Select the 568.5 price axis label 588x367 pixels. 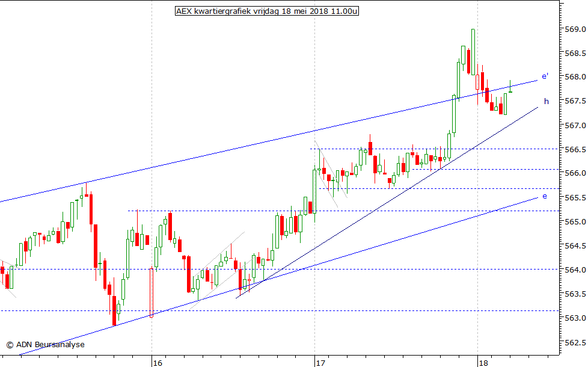(x=575, y=54)
